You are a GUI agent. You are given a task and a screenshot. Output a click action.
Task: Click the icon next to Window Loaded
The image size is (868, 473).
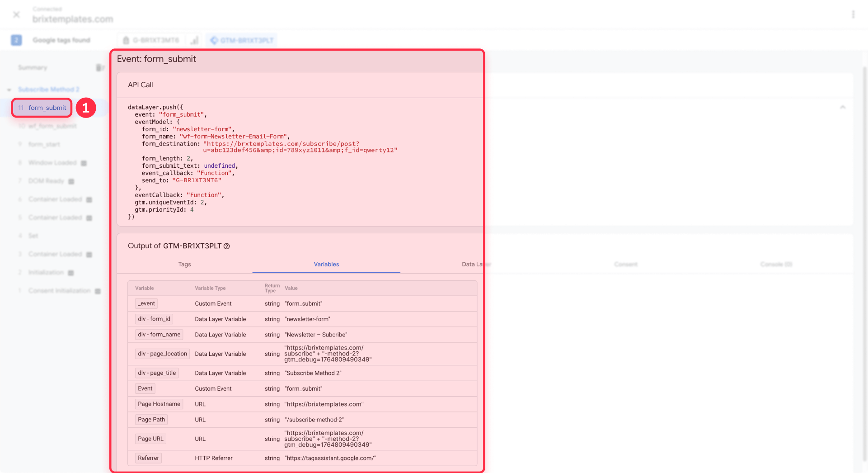(84, 163)
